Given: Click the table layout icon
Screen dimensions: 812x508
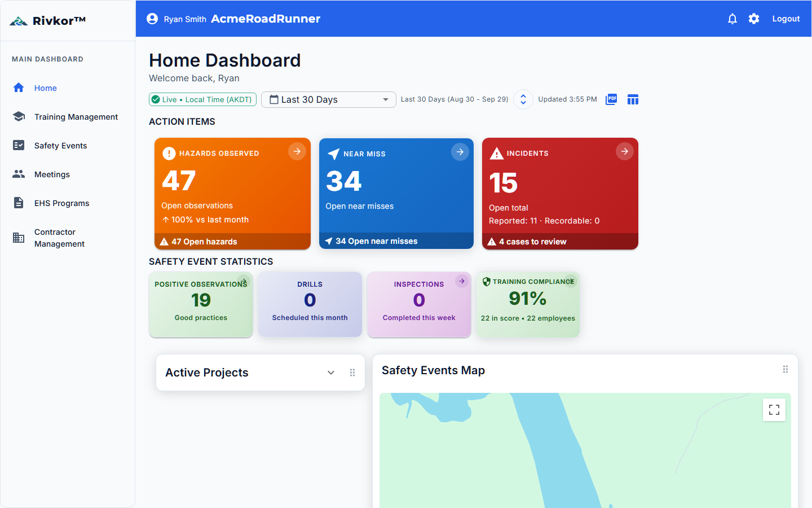Looking at the screenshot, I should point(633,99).
